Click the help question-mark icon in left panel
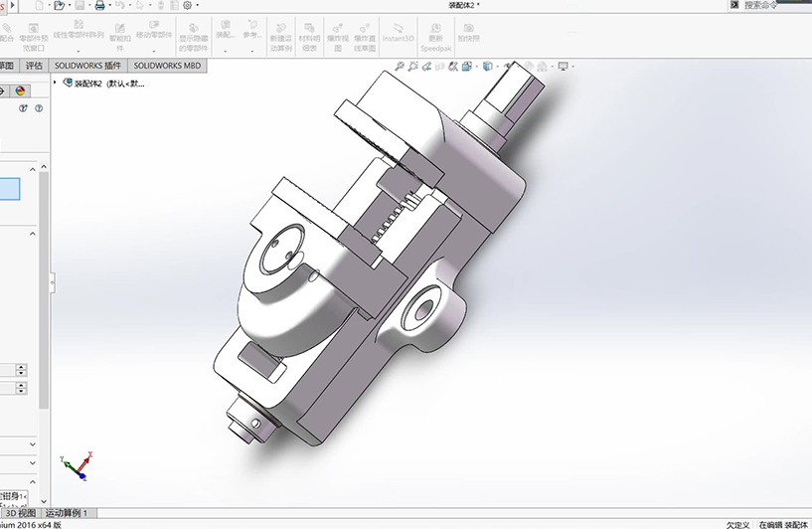 pos(39,108)
